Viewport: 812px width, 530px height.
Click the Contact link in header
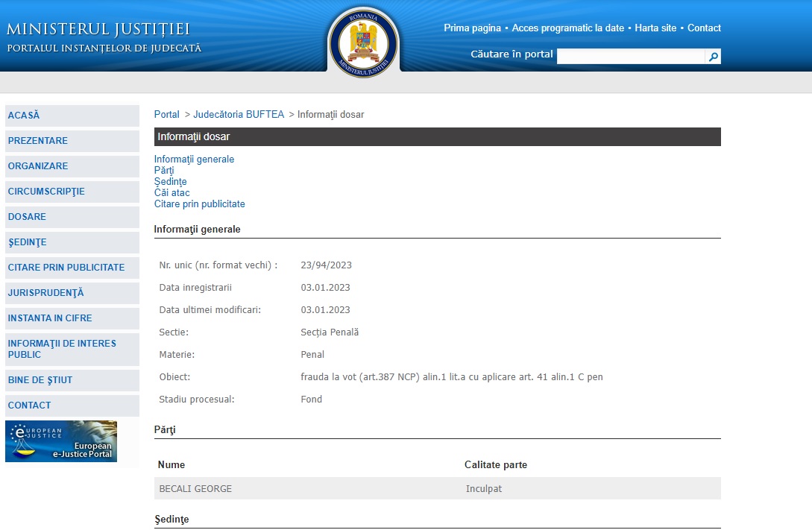pos(704,28)
